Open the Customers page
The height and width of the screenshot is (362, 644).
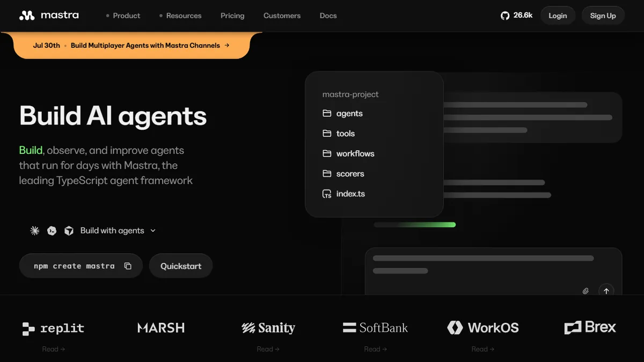tap(282, 16)
